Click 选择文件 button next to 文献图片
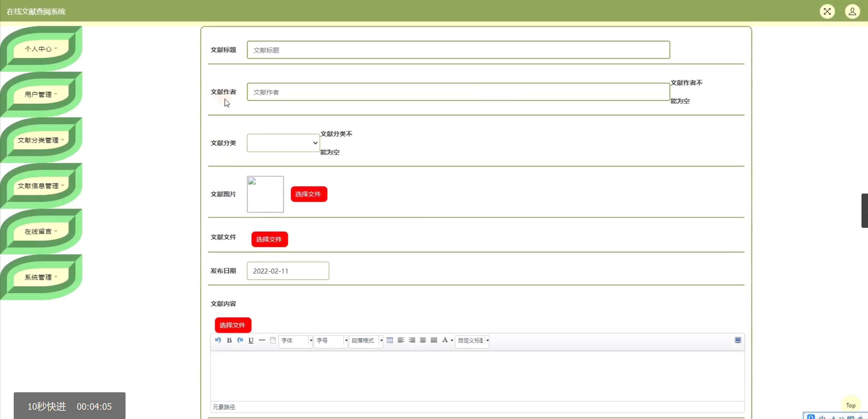The width and height of the screenshot is (868, 419). click(309, 194)
